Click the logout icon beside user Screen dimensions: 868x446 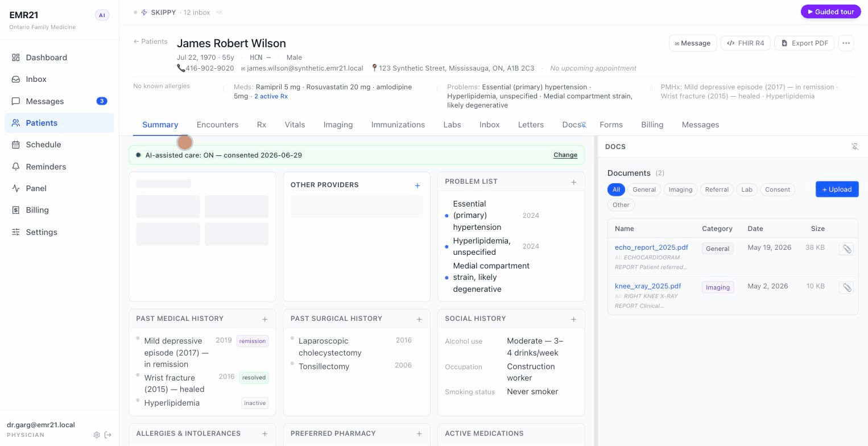click(108, 435)
